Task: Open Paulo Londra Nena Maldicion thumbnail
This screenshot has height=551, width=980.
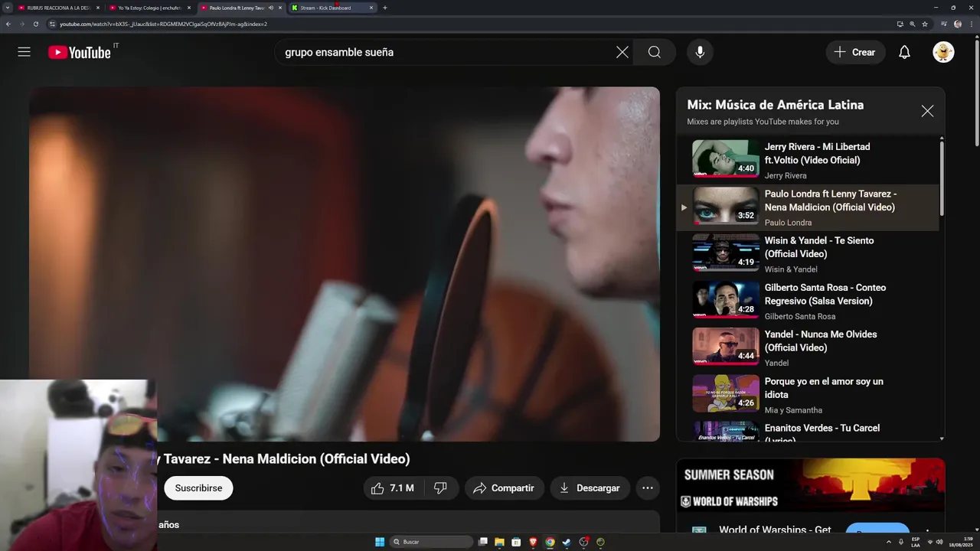Action: pos(725,206)
